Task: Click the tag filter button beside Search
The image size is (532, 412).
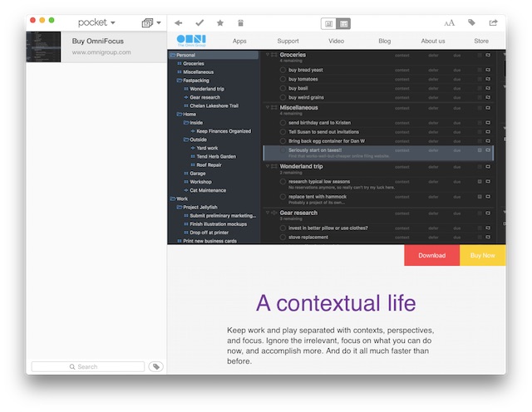Action: (x=156, y=366)
